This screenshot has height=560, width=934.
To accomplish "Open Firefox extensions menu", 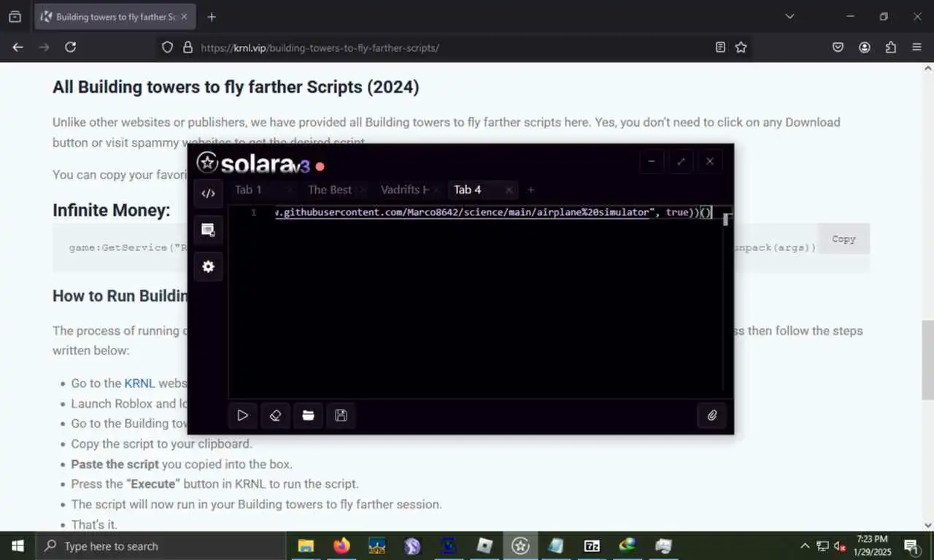I will (891, 47).
